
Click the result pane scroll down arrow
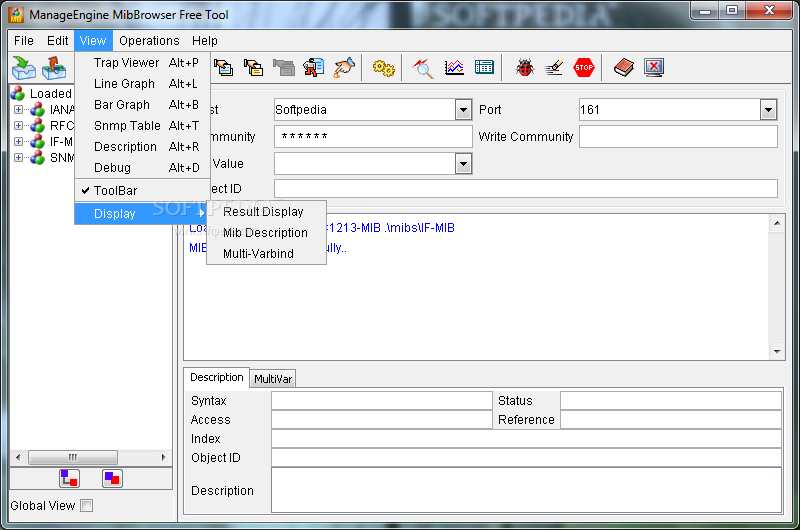(777, 351)
